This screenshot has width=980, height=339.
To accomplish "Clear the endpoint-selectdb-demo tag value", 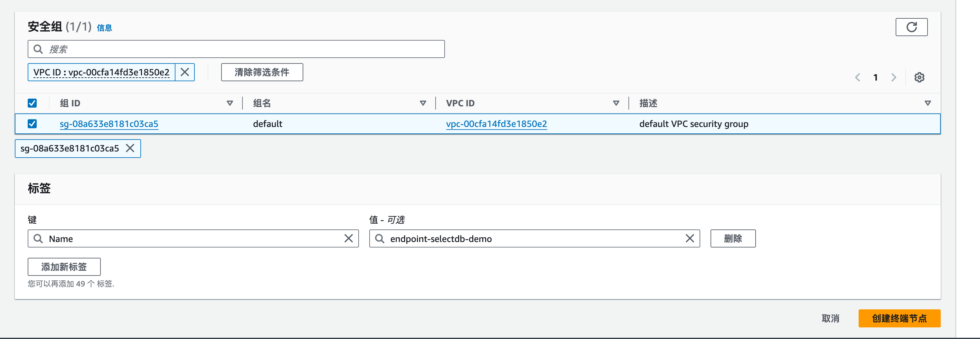I will [x=690, y=238].
